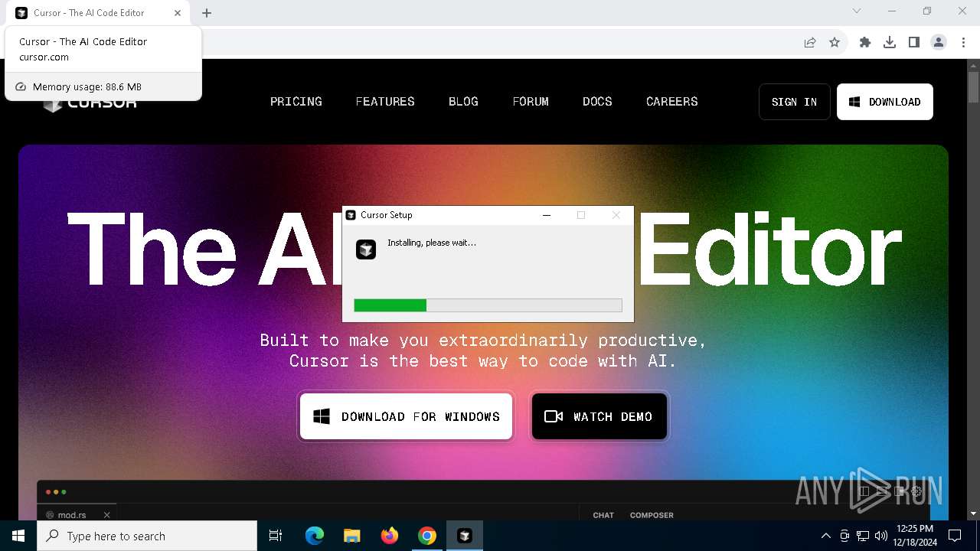Switch to Cursor Setup taskbar icon
This screenshot has height=551, width=980.
pos(465,536)
